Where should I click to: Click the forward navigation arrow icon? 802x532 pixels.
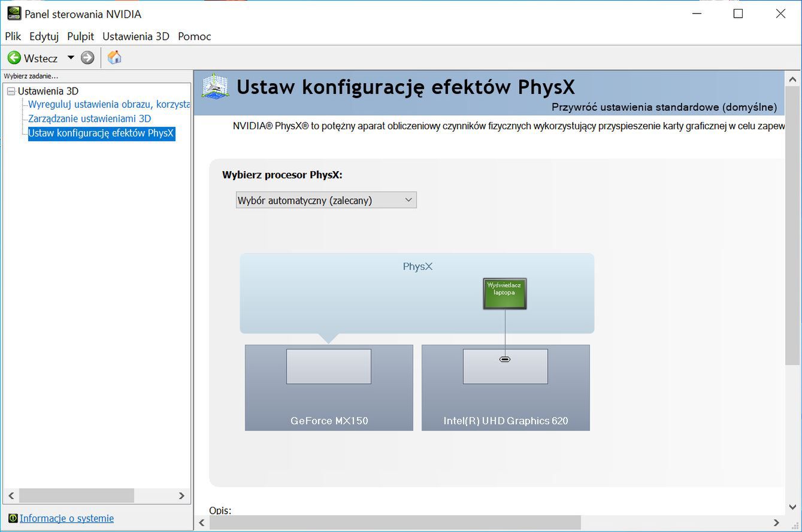(87, 58)
